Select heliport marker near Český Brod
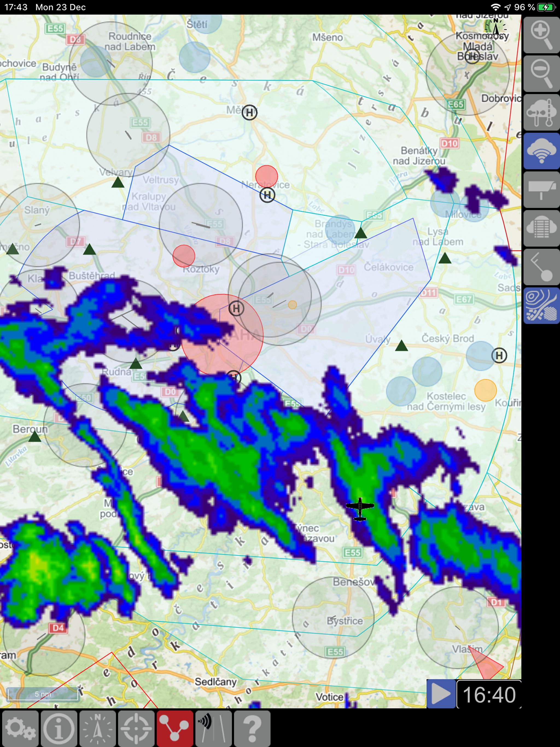The height and width of the screenshot is (747, 560). (499, 355)
